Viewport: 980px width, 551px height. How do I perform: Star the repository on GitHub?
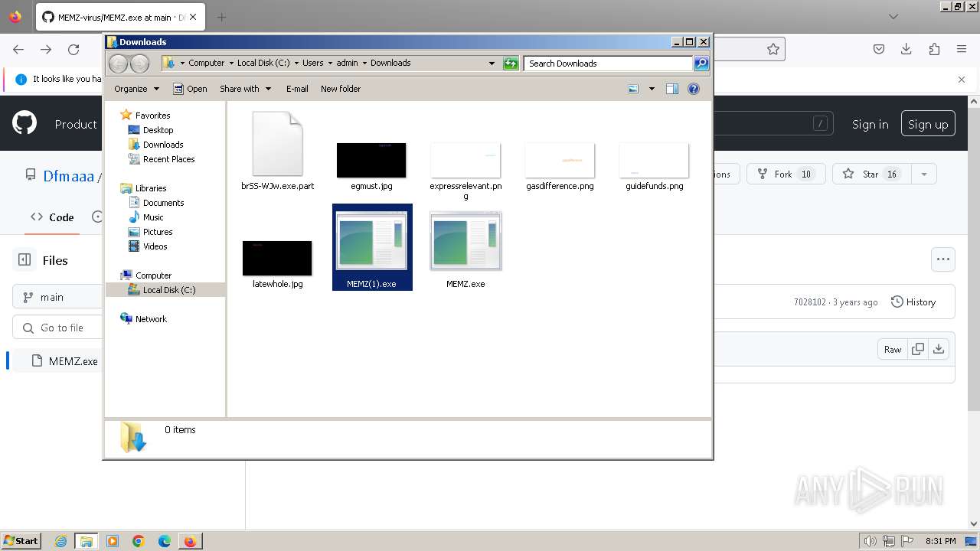tap(871, 174)
